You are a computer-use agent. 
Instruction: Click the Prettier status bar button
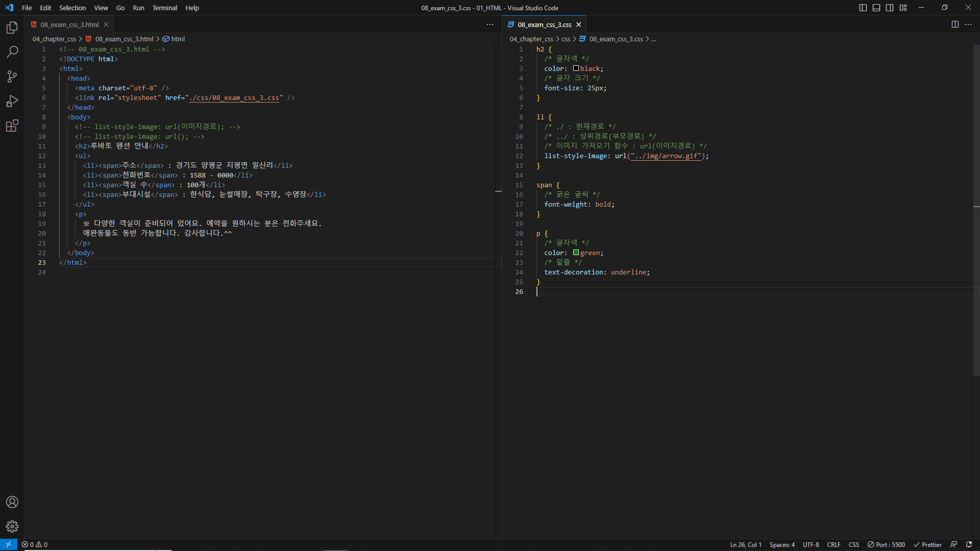[x=927, y=545]
